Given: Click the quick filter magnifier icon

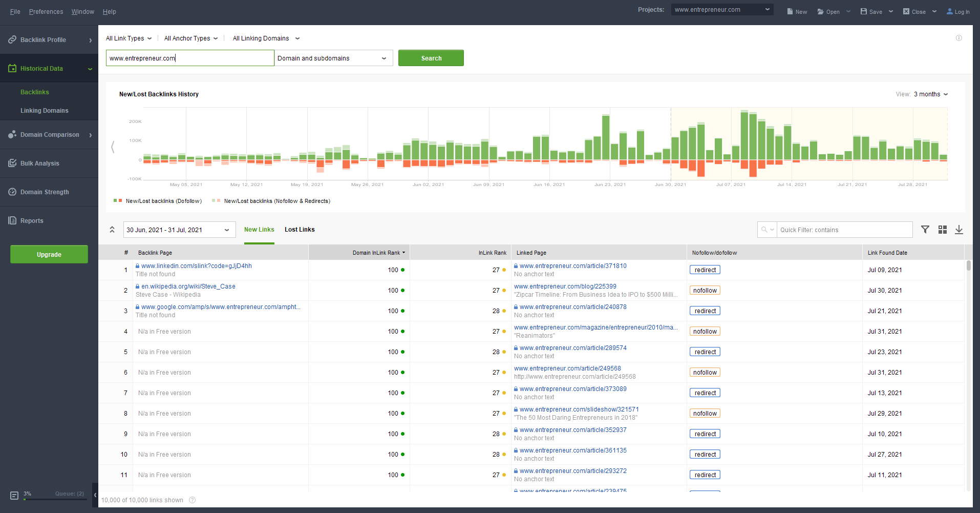Looking at the screenshot, I should point(764,230).
